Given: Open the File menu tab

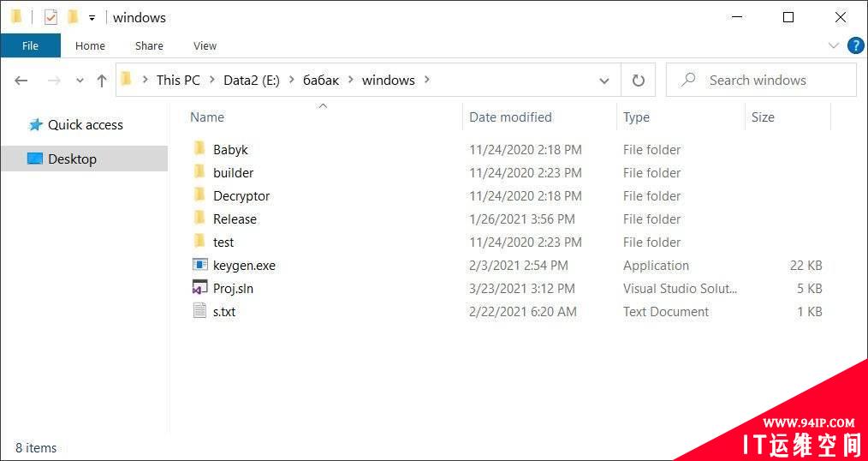Looking at the screenshot, I should [31, 46].
